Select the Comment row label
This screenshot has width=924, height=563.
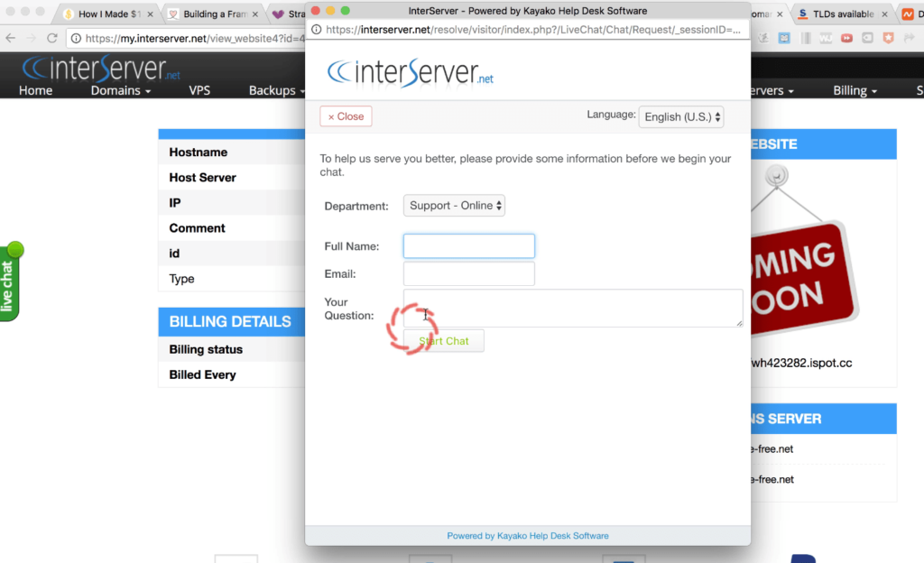click(x=197, y=228)
